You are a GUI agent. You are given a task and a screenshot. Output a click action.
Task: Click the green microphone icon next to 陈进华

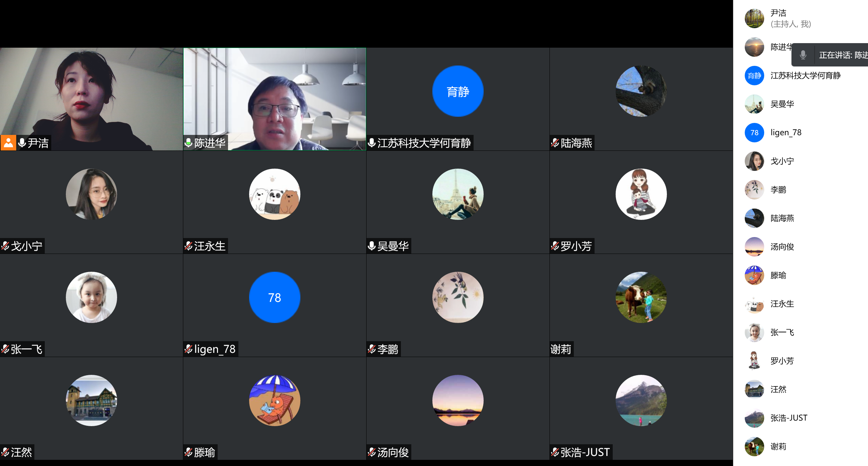point(189,143)
